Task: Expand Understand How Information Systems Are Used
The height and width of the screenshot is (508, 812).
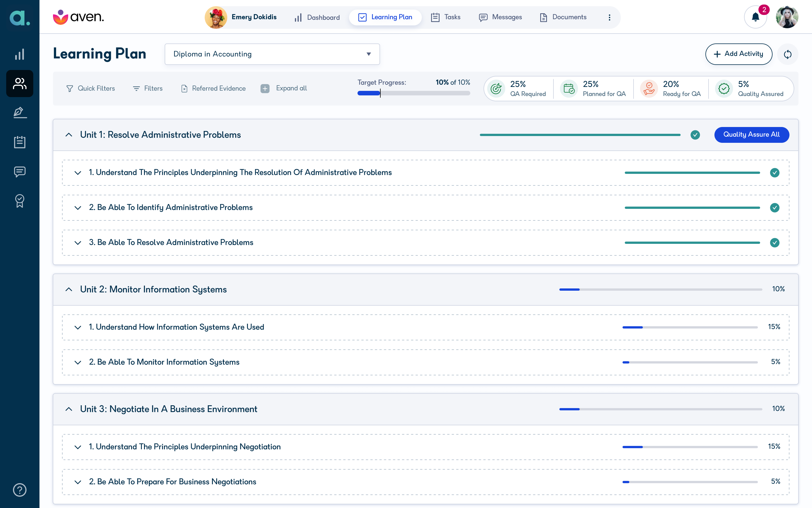Action: click(78, 327)
